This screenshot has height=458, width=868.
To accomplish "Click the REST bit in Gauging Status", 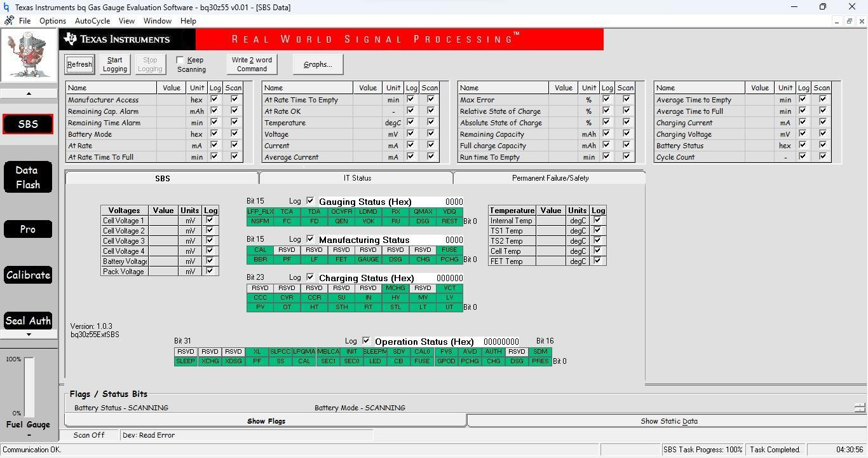I will tap(449, 221).
